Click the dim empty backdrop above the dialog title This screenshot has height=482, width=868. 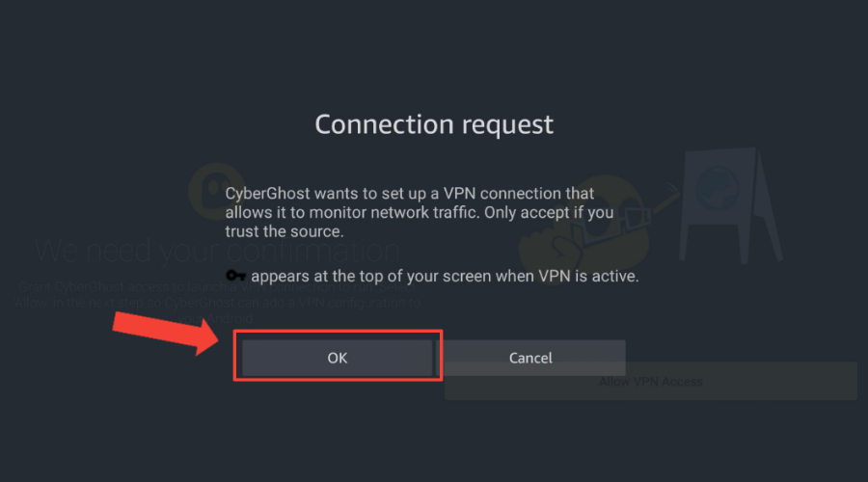click(434, 50)
